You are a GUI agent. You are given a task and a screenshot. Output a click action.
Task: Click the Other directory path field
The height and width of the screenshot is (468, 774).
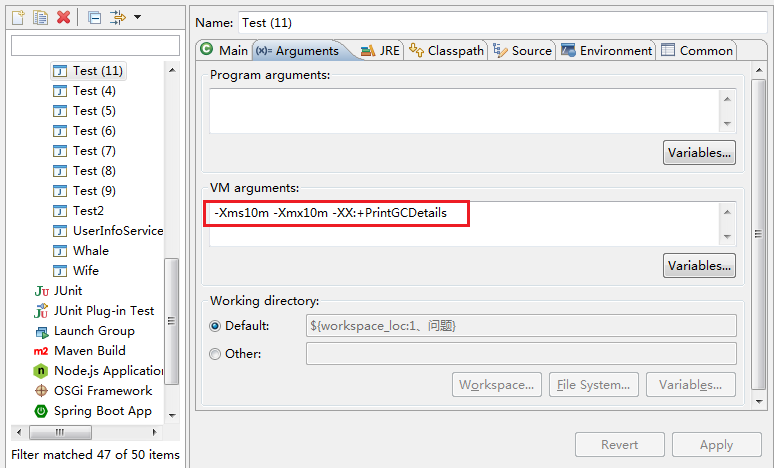click(521, 353)
